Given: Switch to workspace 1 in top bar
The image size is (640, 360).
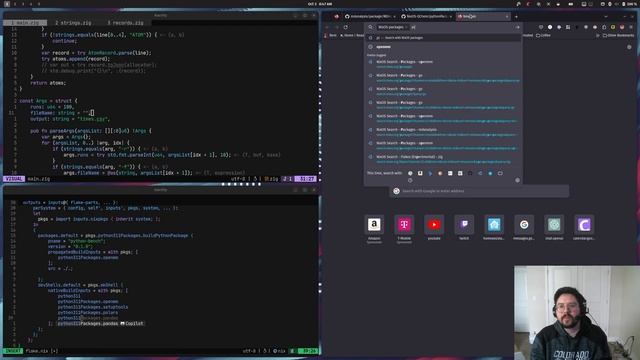Looking at the screenshot, I should pos(7,4).
